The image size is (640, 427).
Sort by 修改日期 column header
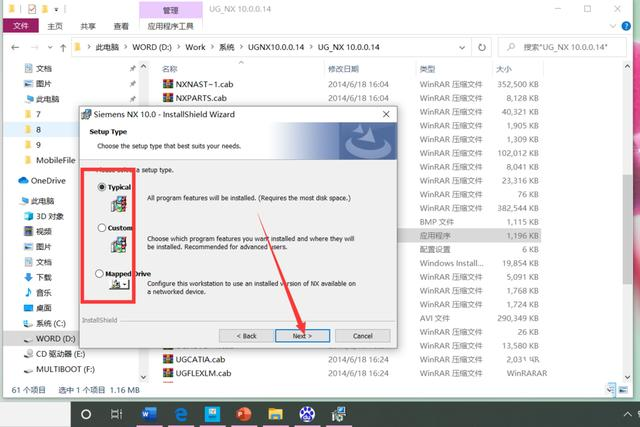pos(343,69)
